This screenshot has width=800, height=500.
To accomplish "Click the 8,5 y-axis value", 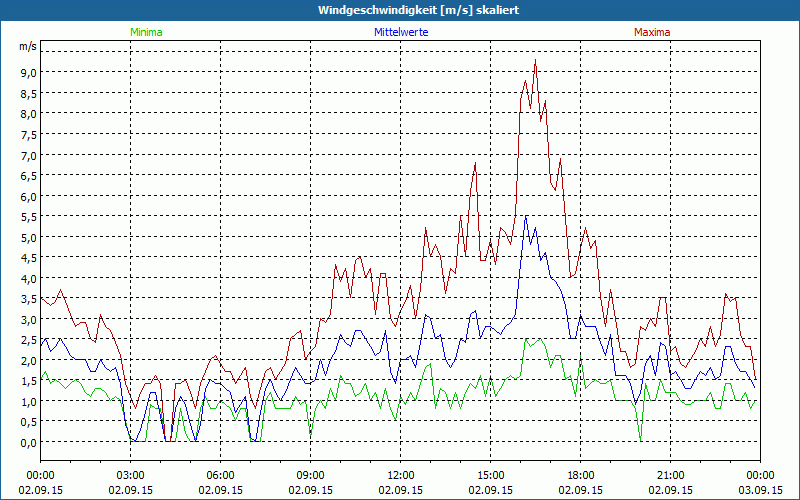I will click(x=29, y=93).
